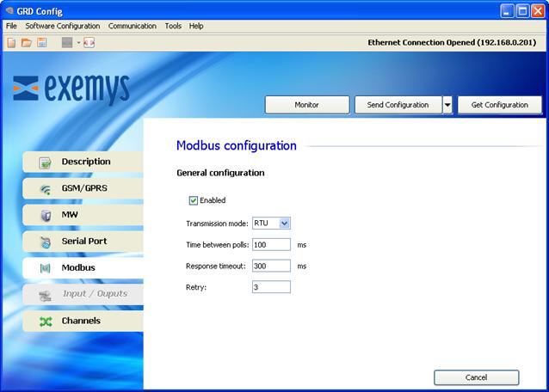
Task: Open the Transmission mode dropdown
Action: [285, 224]
